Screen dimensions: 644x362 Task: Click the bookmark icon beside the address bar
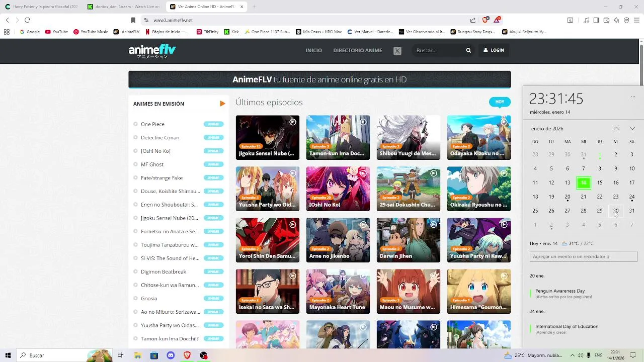(133, 20)
